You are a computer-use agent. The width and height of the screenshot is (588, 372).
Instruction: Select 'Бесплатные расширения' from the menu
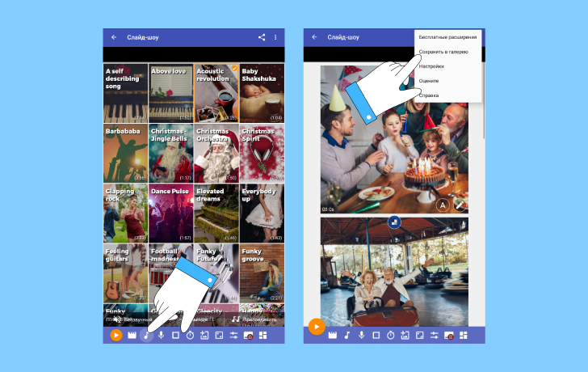pyautogui.click(x=447, y=37)
